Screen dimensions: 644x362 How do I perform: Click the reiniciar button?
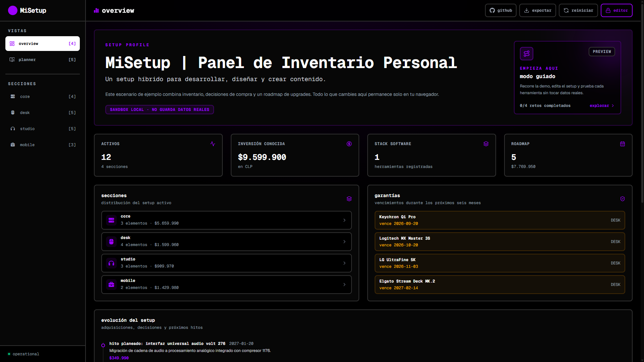coord(578,10)
